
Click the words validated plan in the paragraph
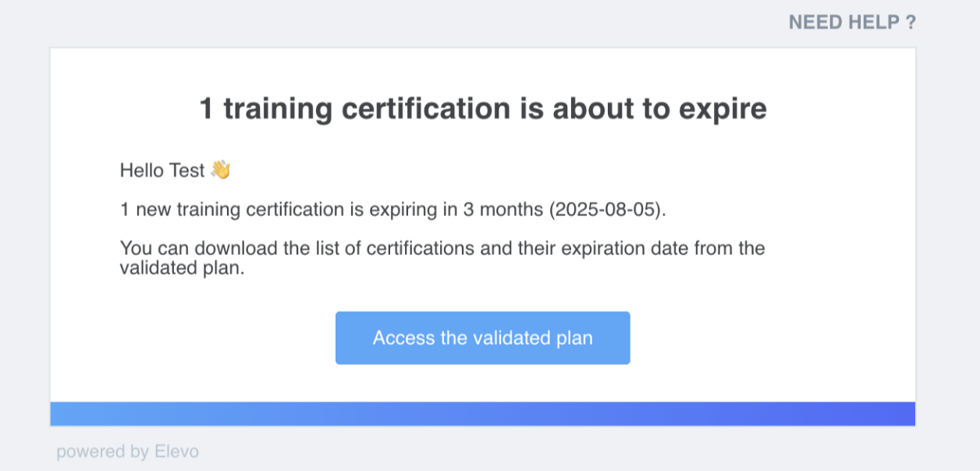click(183, 268)
